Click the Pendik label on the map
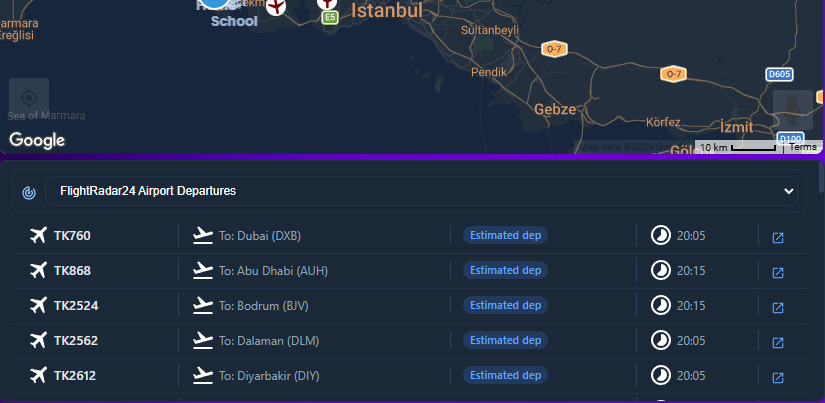This screenshot has width=825, height=403. click(x=489, y=72)
